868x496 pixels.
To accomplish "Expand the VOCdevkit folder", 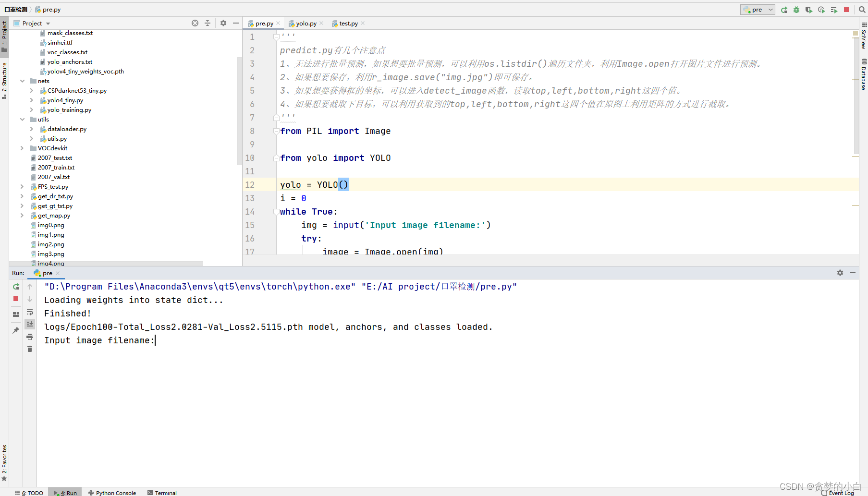I will (x=22, y=148).
